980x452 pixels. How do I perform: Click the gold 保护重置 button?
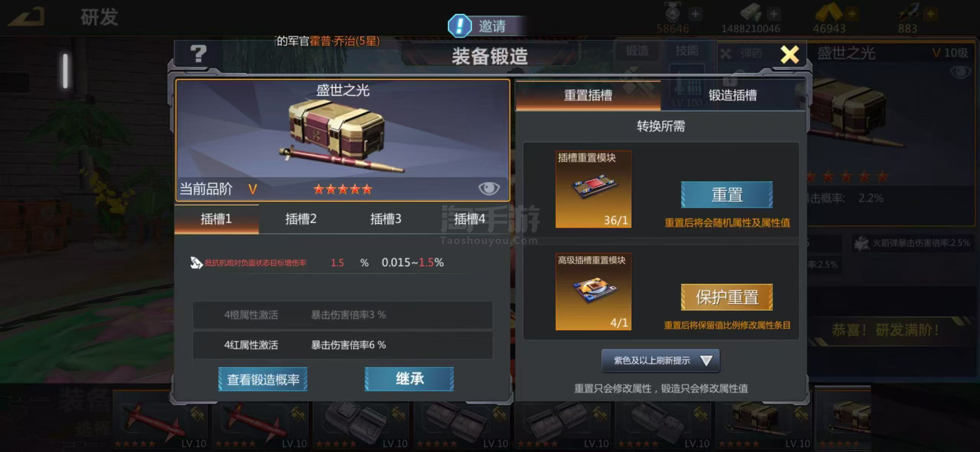tap(727, 297)
